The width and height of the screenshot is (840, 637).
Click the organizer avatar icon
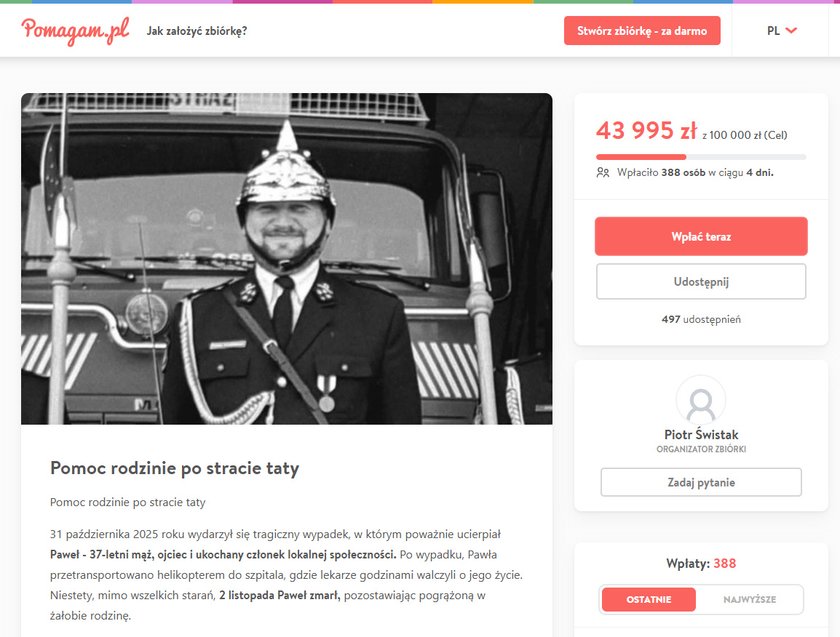(701, 401)
